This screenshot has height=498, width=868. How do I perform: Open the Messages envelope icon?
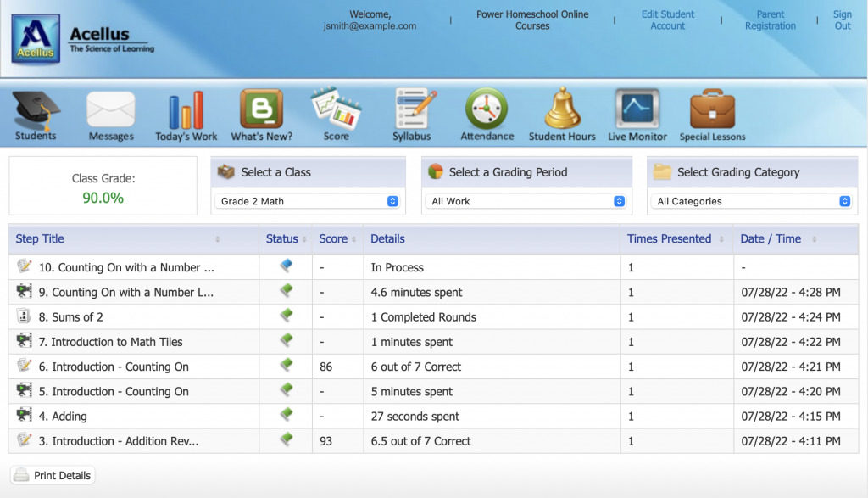[x=111, y=115]
